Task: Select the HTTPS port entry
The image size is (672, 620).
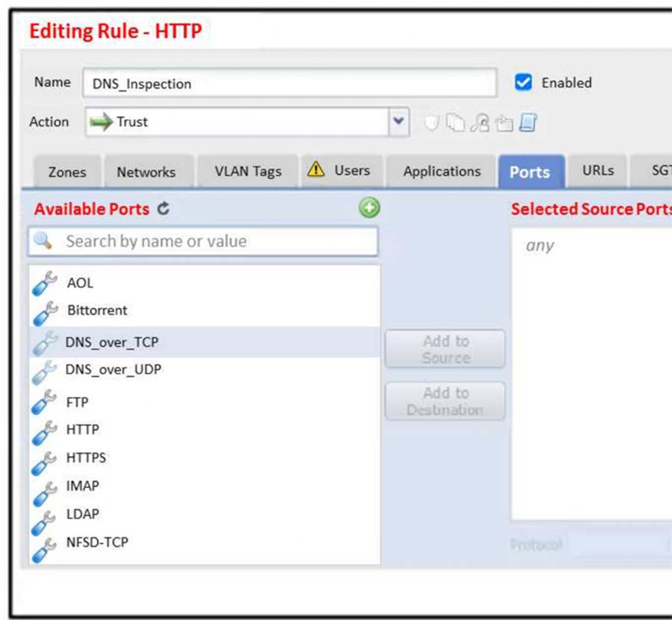Action: pyautogui.click(x=86, y=457)
